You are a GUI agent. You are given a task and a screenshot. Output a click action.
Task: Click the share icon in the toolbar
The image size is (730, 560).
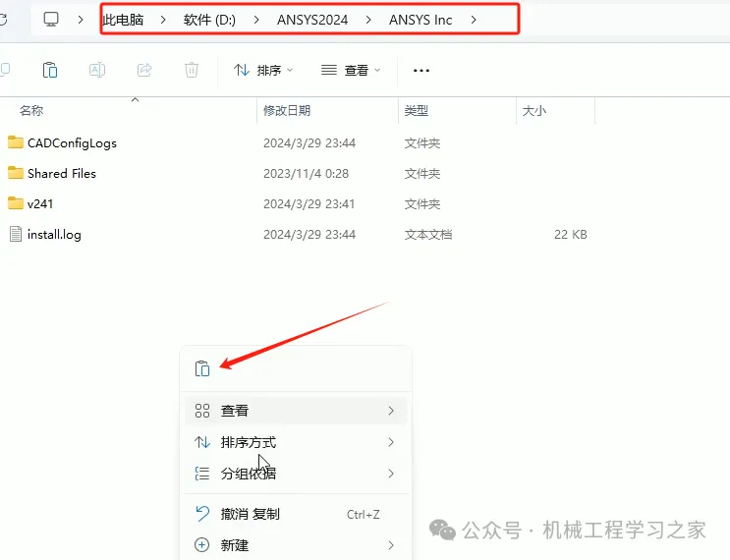(144, 70)
